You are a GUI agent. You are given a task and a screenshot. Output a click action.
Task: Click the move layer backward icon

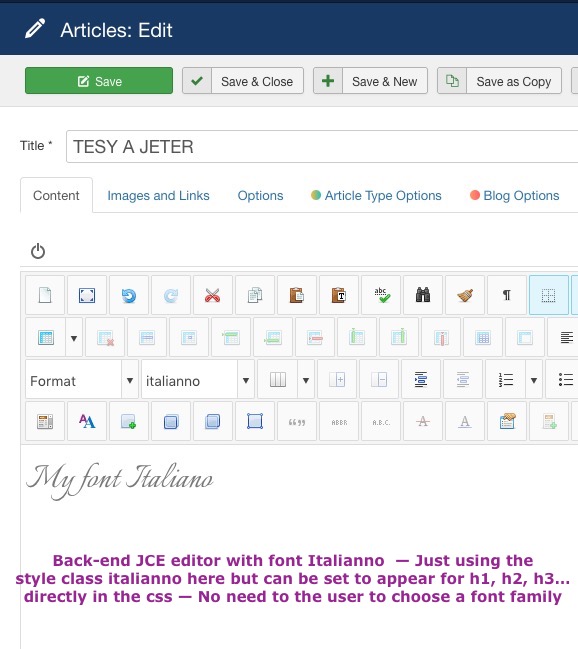[x=171, y=421]
